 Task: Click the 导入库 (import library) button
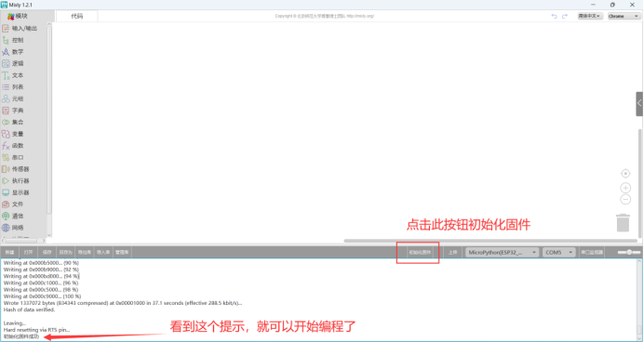[103, 252]
